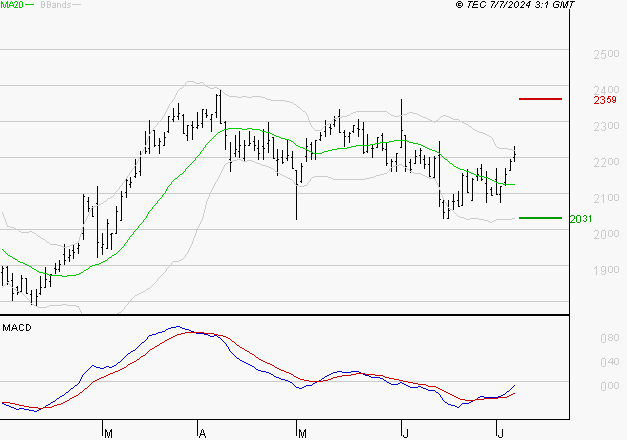Click the 2200 price axis label
Viewport: 627px width, 440px height.
point(606,162)
